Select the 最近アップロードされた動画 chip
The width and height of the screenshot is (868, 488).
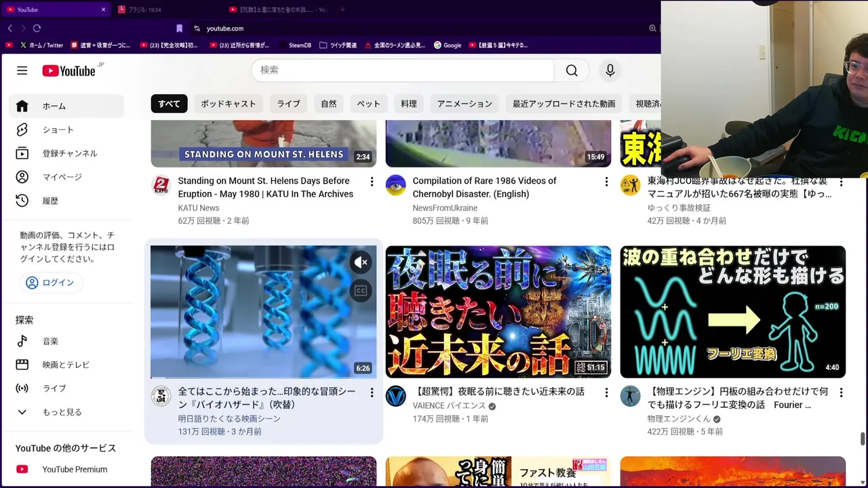pos(564,104)
